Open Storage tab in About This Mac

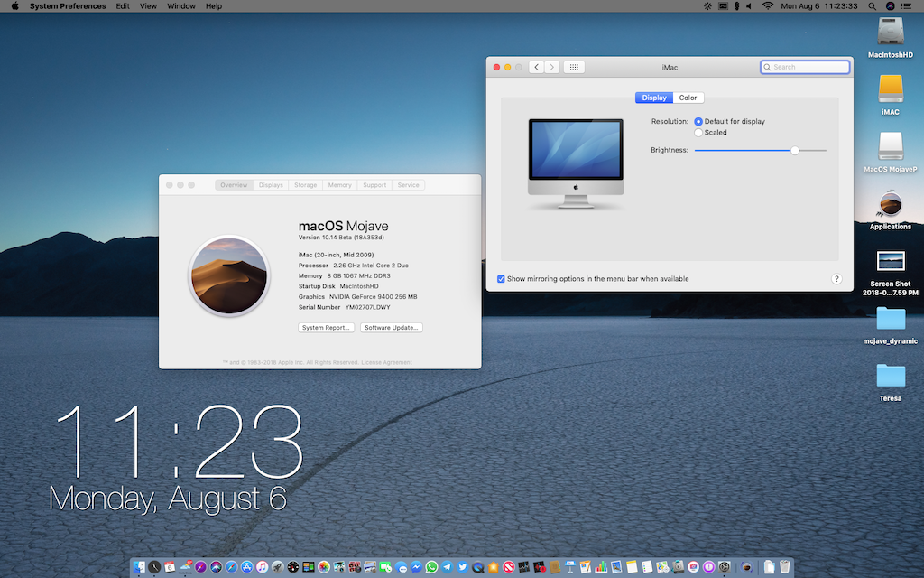click(x=306, y=185)
